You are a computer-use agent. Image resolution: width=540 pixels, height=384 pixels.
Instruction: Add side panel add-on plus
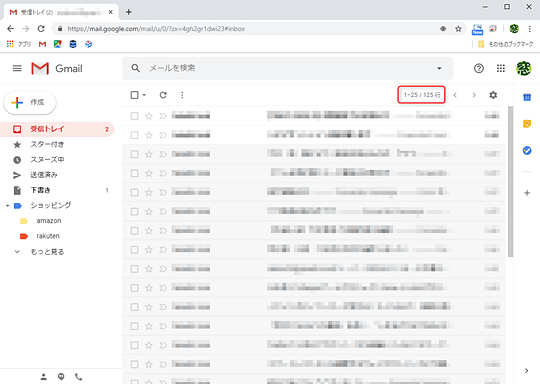click(527, 193)
